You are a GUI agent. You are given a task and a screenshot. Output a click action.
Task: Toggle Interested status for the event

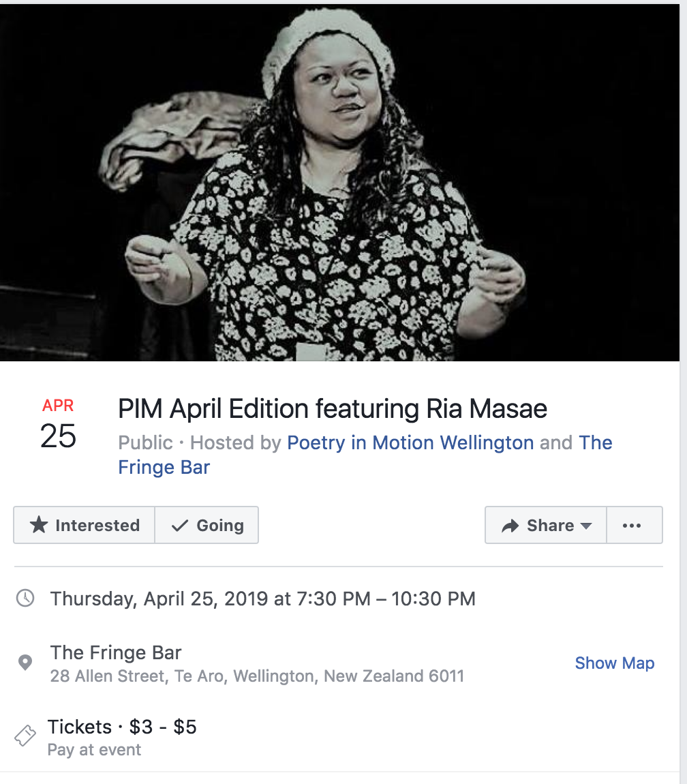84,525
